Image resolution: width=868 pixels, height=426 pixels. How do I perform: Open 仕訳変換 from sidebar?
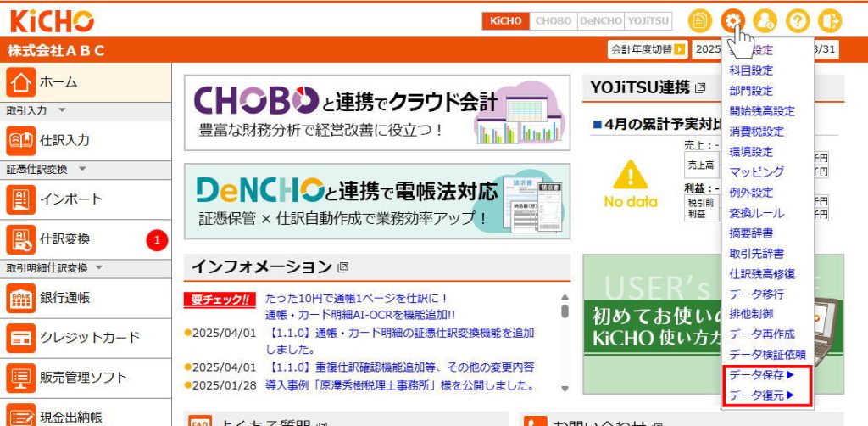coord(86,239)
